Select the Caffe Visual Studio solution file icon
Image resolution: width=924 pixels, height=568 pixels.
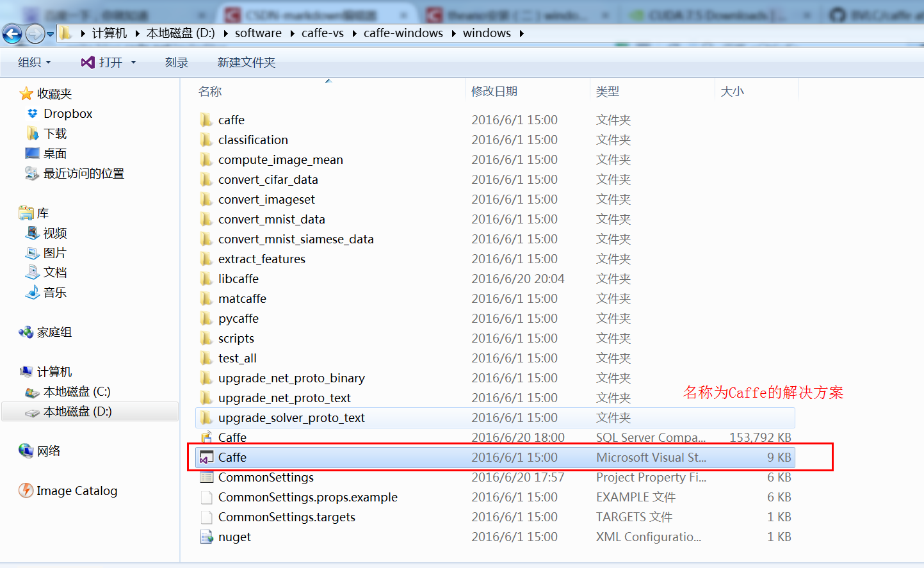click(x=206, y=457)
